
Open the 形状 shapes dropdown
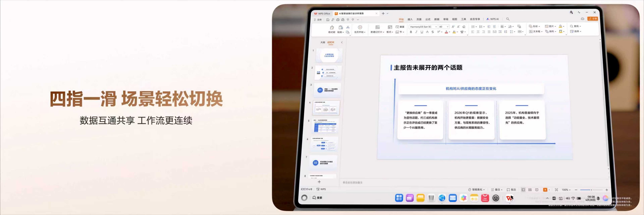534,26
